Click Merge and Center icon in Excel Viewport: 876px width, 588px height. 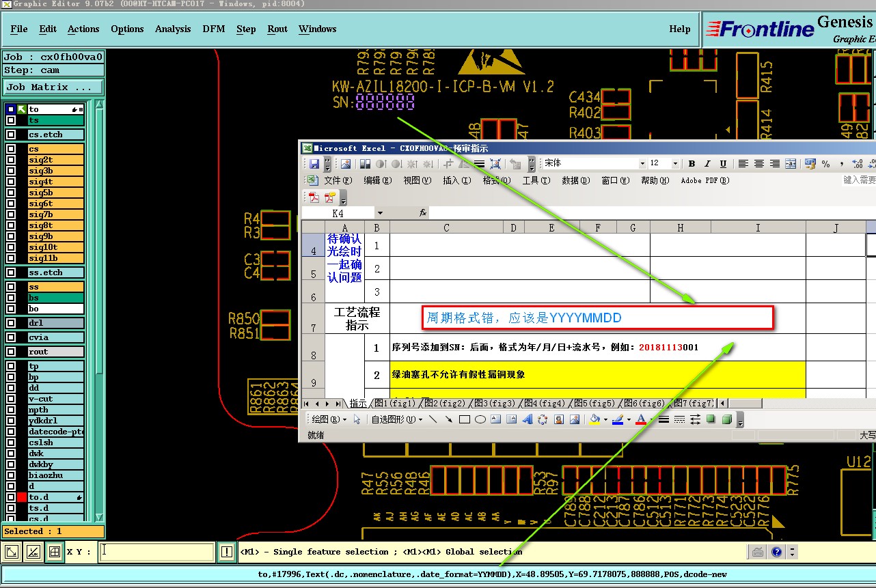[791, 164]
